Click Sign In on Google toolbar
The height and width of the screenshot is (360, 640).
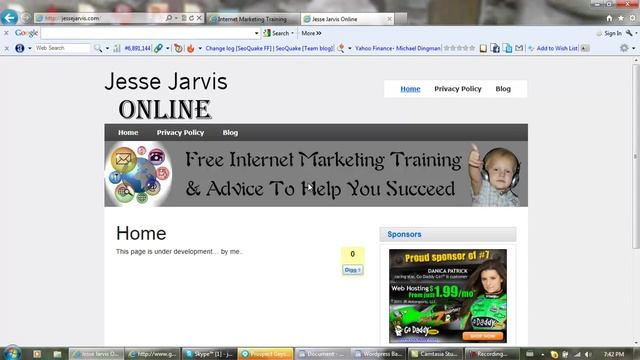[613, 33]
